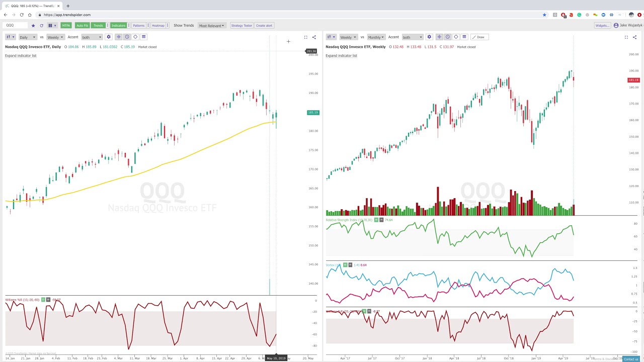Screen dimensions: 644x362
Task: Click the clock icon in the right chart toolbar
Action: click(x=448, y=37)
